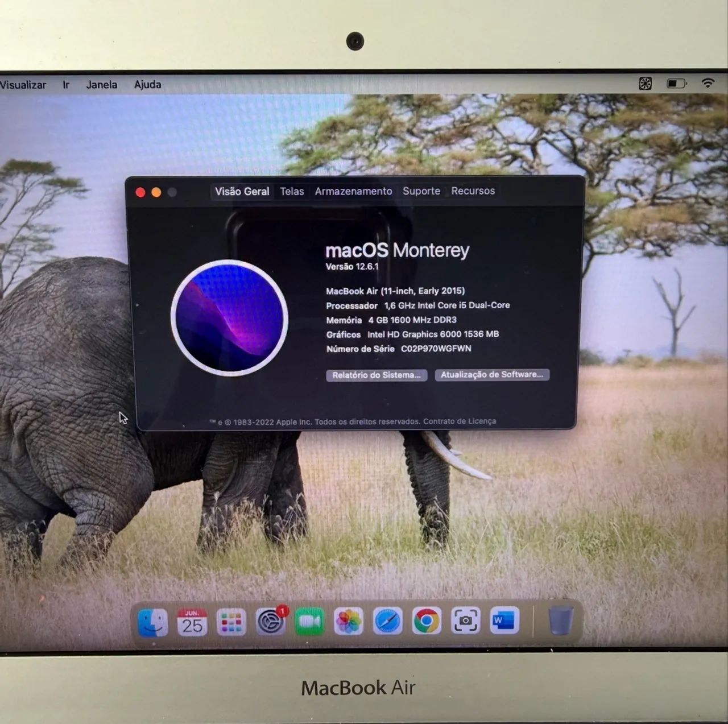Open Google Chrome from Dock
728x724 pixels.
click(x=427, y=620)
